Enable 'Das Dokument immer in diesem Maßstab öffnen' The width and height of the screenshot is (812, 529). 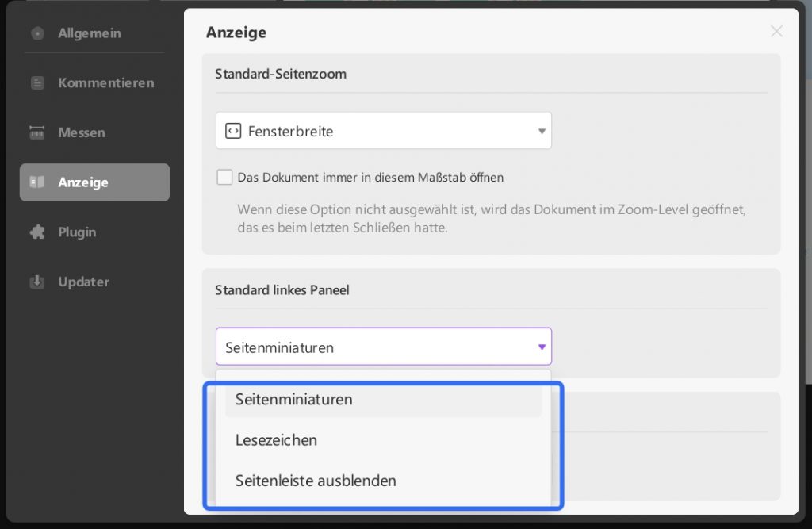click(224, 177)
